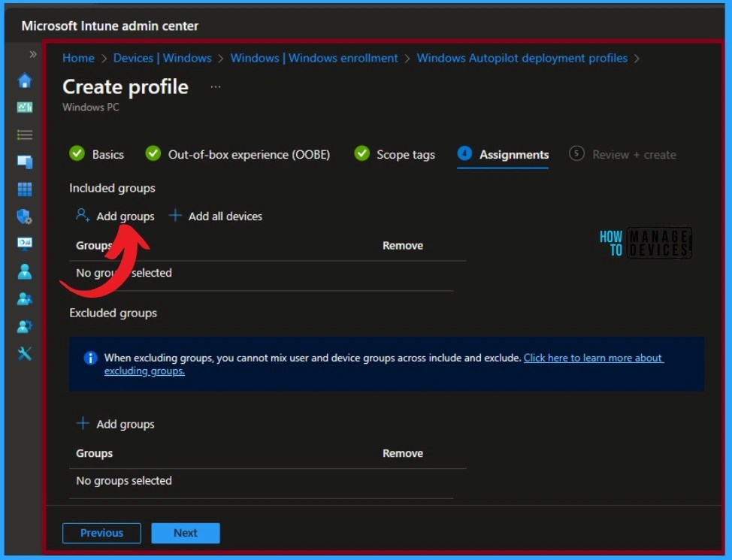The width and height of the screenshot is (732, 560).
Task: Select the Users sidebar icon
Action: click(x=24, y=271)
